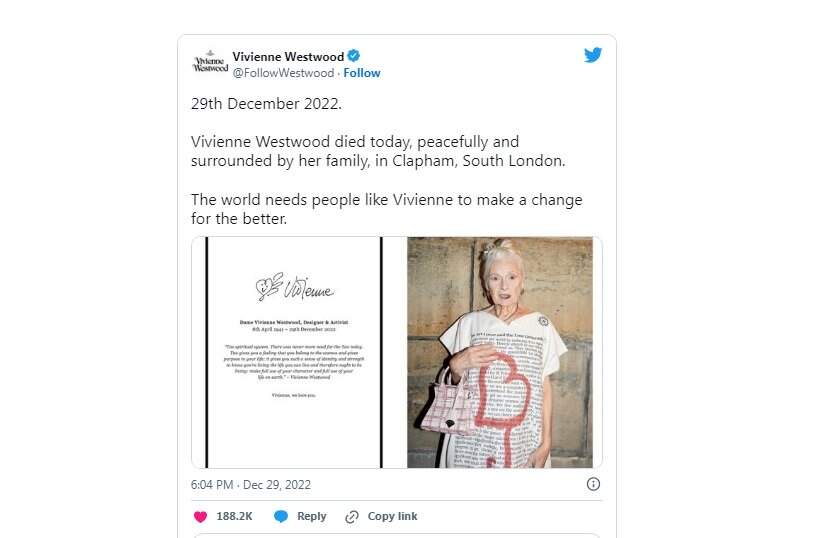
Task: Click the Twitter bird logo icon
Action: coord(593,56)
